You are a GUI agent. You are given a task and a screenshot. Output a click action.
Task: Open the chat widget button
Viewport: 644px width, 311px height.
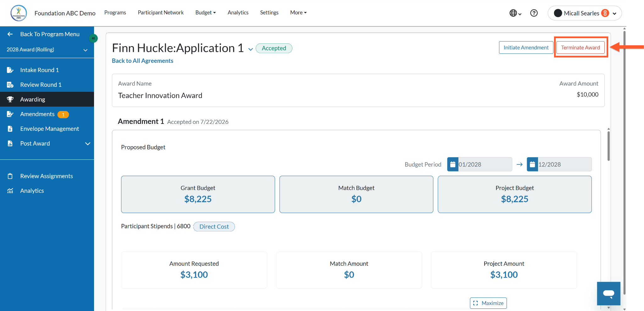pos(608,293)
